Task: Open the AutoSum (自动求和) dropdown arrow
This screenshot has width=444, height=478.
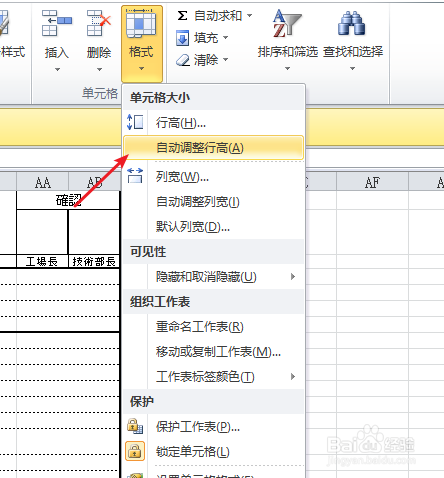Action: [x=249, y=15]
